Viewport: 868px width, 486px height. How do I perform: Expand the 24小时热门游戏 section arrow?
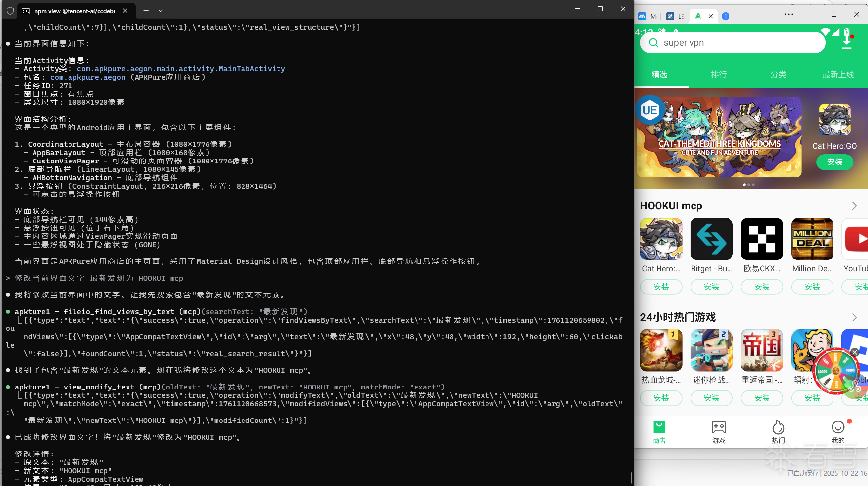point(854,317)
